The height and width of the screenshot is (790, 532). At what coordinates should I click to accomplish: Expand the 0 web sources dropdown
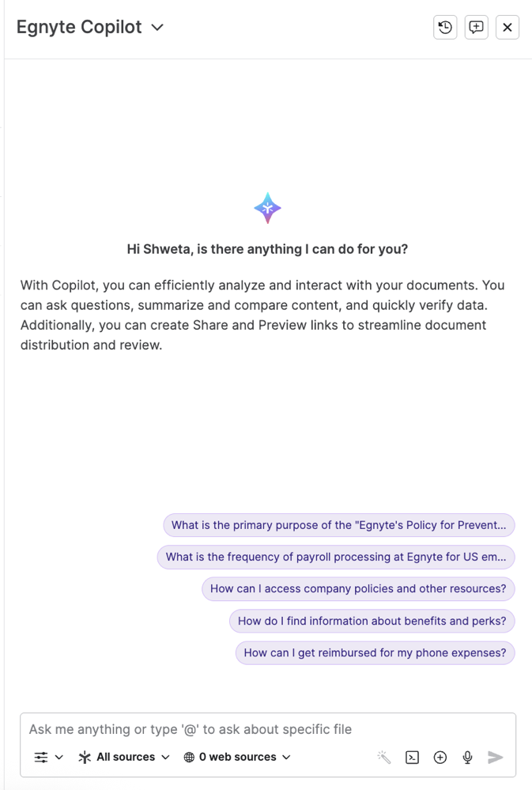click(237, 757)
